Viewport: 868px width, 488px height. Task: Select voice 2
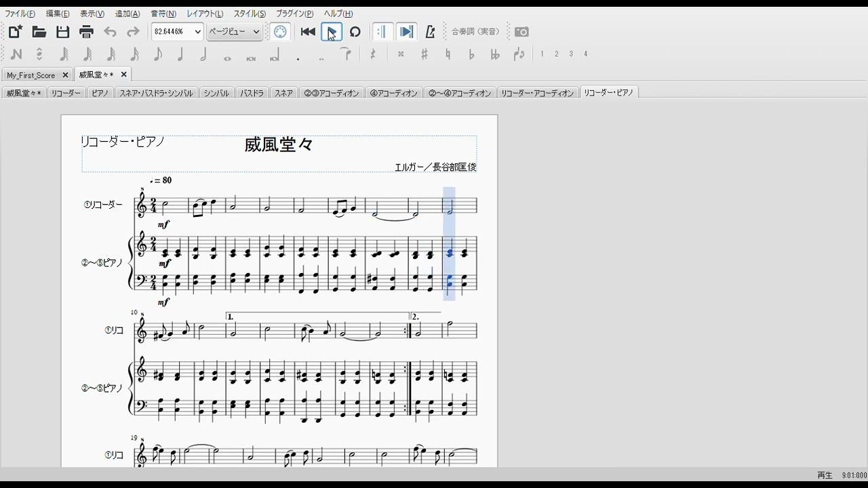(x=556, y=54)
